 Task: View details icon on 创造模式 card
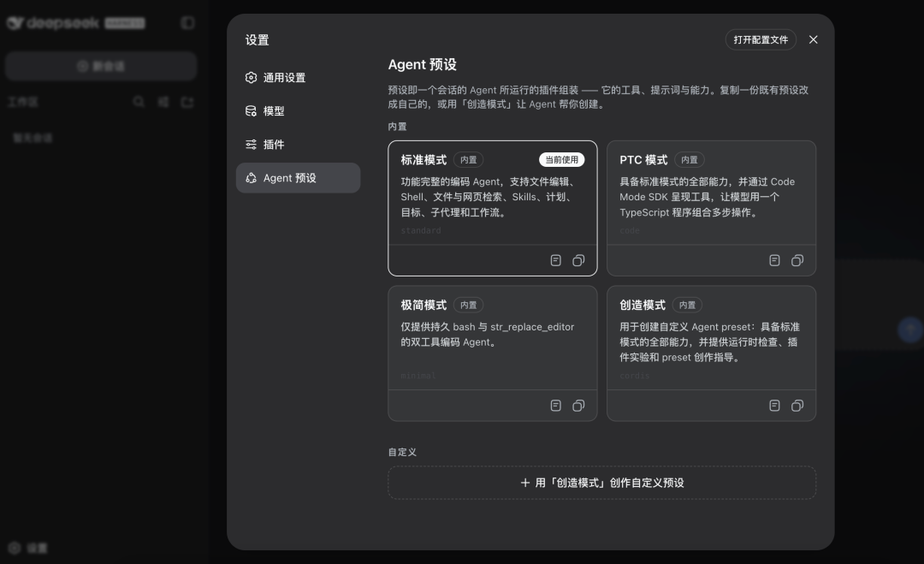pyautogui.click(x=774, y=406)
